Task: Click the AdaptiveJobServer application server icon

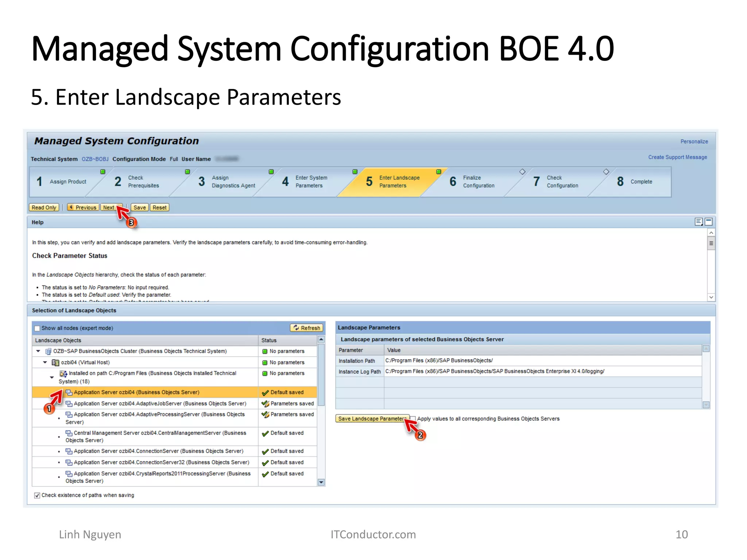Action: [69, 404]
